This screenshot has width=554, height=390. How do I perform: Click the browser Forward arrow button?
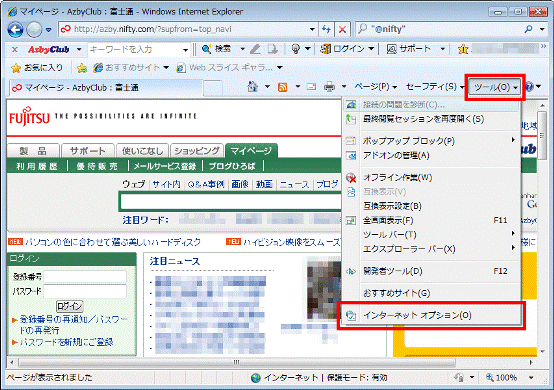(34, 30)
